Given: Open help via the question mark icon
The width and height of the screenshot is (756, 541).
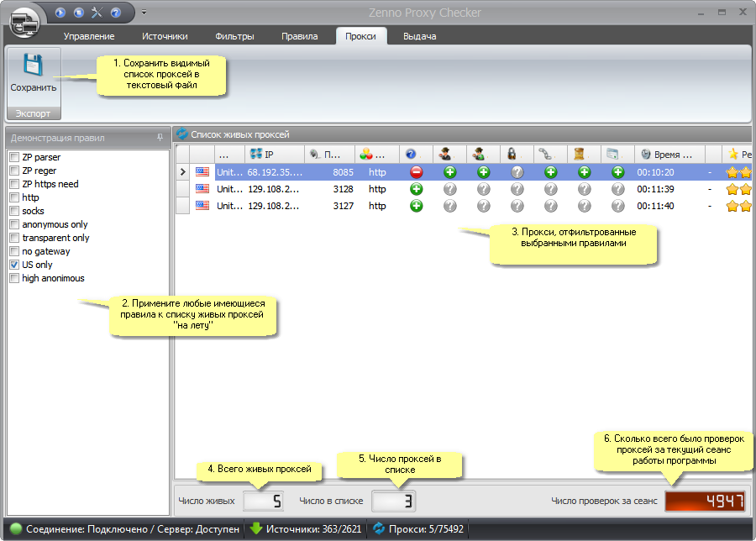Looking at the screenshot, I should click(115, 13).
